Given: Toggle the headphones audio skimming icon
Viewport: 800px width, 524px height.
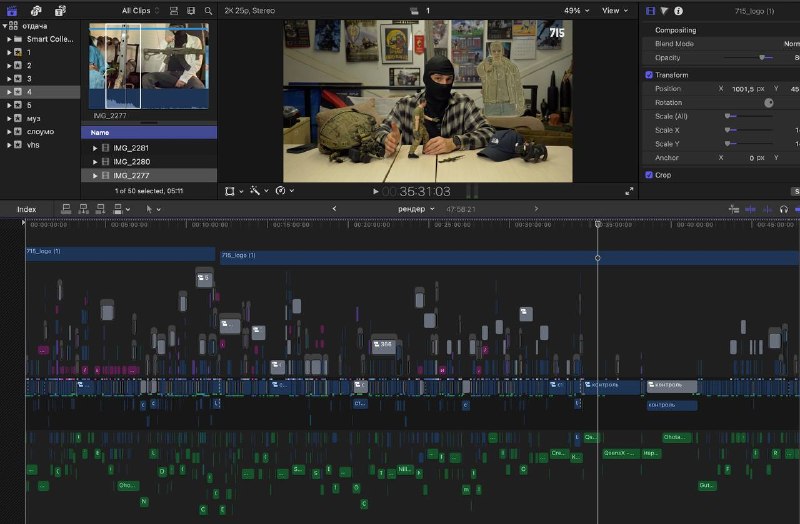Looking at the screenshot, I should click(x=784, y=209).
